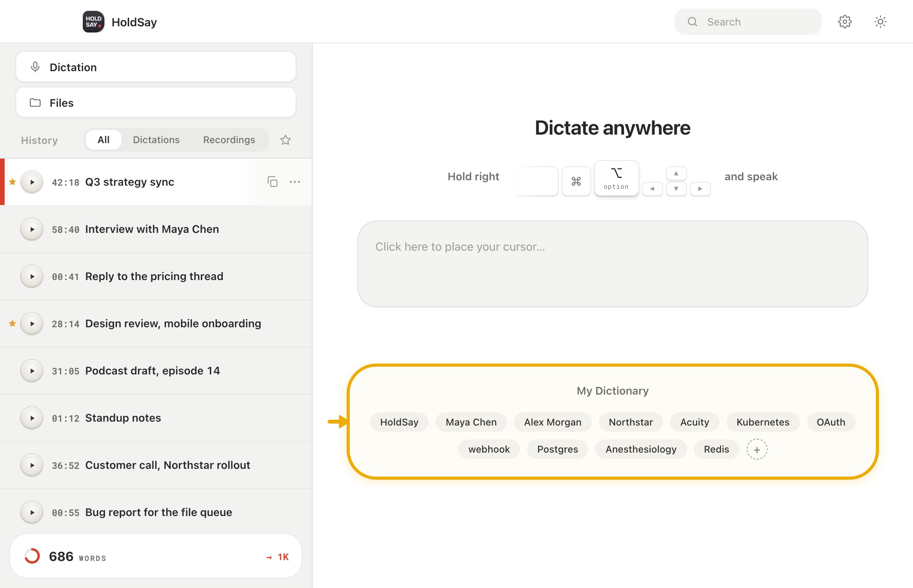913x588 pixels.
Task: Play Reply to the pricing thread
Action: [32, 276]
